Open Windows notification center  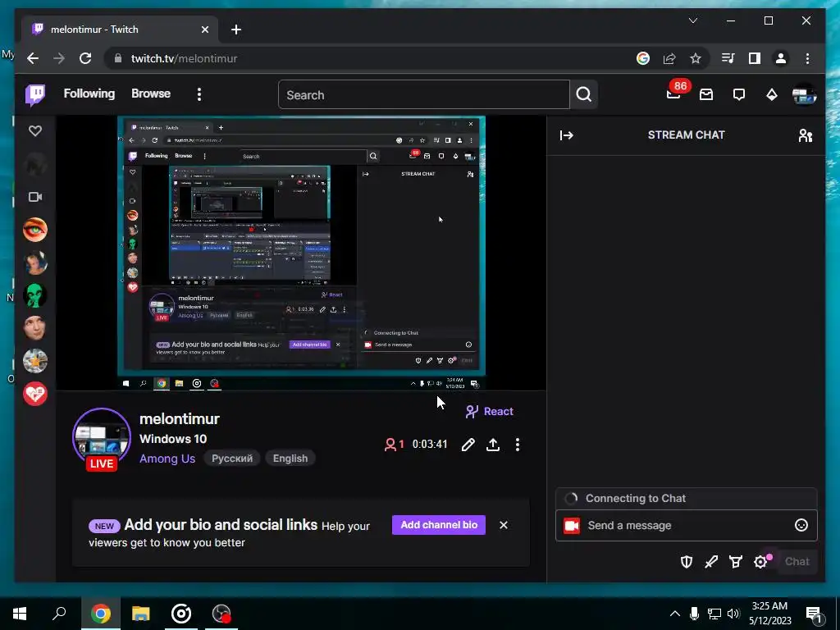point(815,614)
